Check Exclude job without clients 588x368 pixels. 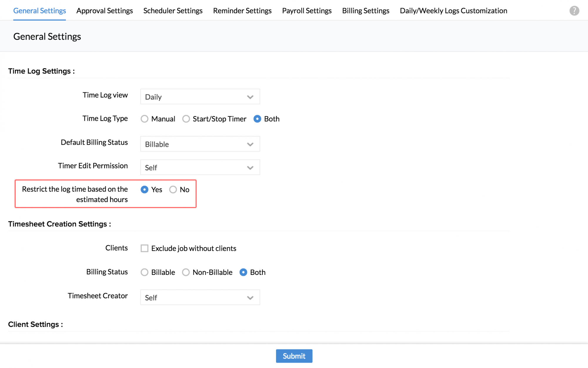pos(144,248)
